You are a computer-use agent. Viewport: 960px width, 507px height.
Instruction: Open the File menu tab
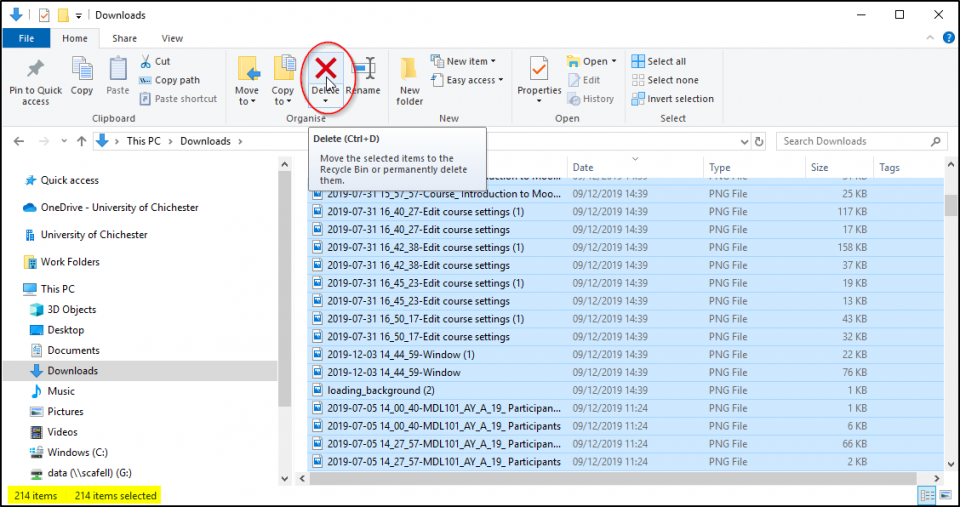pyautogui.click(x=26, y=38)
